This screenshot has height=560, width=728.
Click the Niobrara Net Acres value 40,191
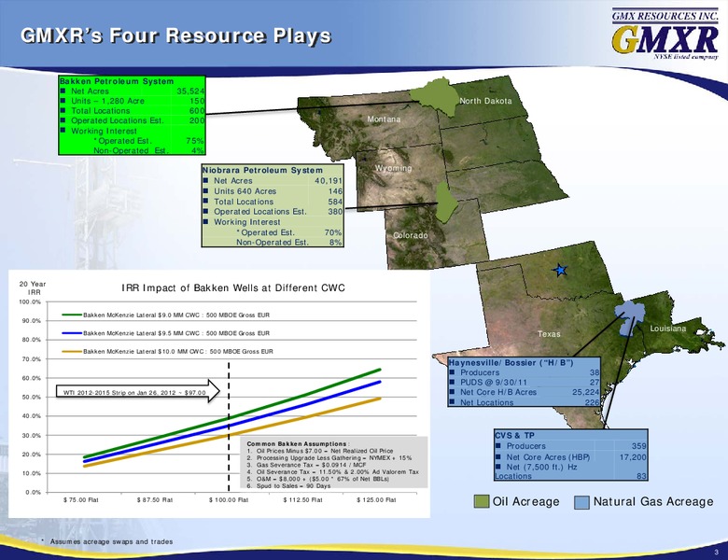pos(329,181)
